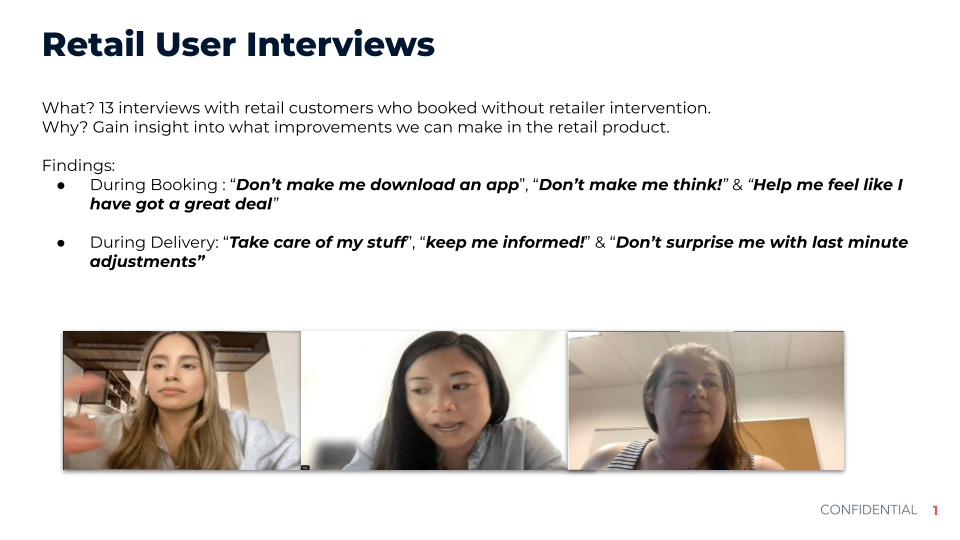
Task: Click the bullet before 'During Delivery'
Action: tap(61, 242)
